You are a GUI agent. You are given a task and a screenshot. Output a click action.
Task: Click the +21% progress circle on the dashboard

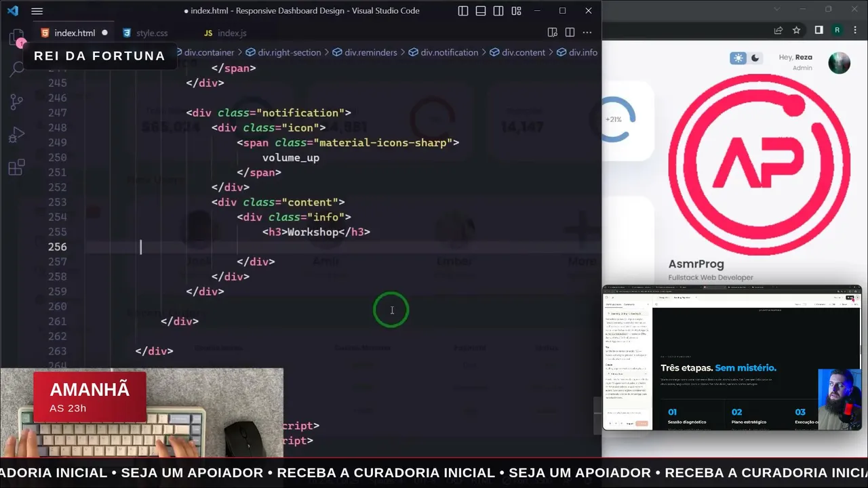pos(618,119)
